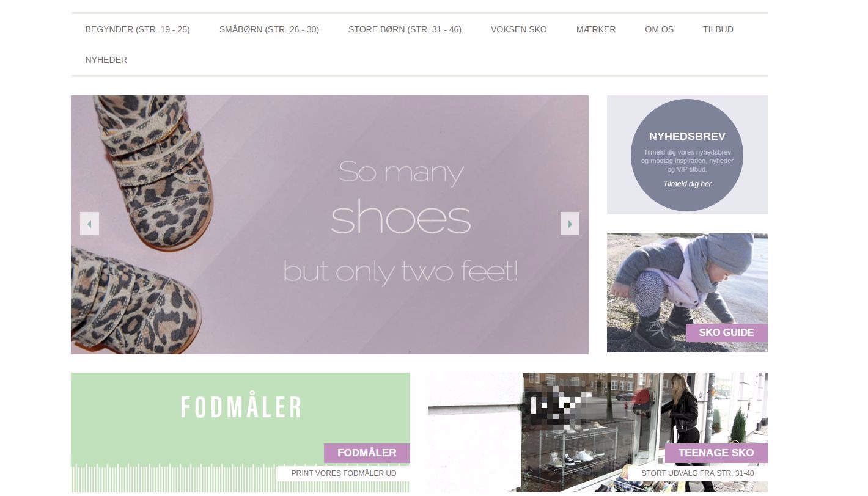Screen dimensions: 868x496
Task: Open Begynder (Str. 19 - 25) menu
Action: (138, 29)
